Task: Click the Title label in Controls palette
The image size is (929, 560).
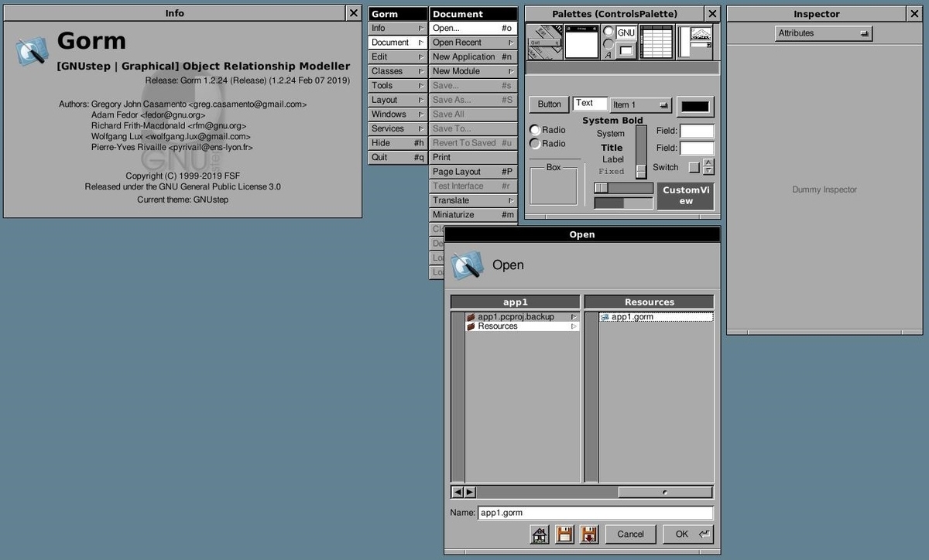Action: [x=612, y=148]
